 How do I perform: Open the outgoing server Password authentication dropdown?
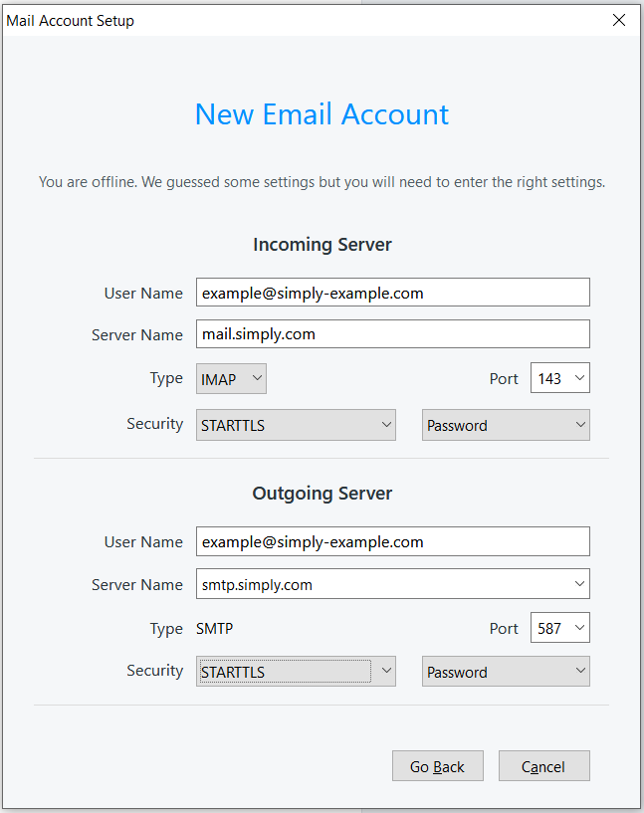coord(506,672)
